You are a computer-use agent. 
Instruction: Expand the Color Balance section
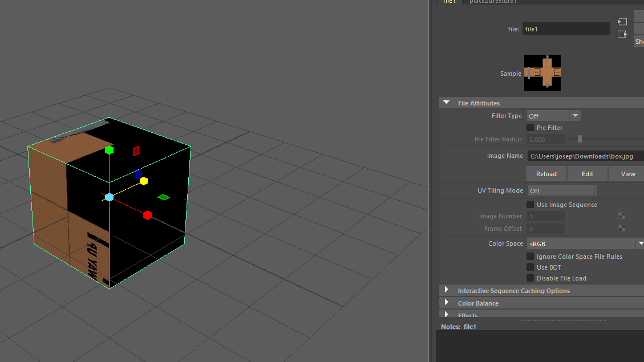447,303
